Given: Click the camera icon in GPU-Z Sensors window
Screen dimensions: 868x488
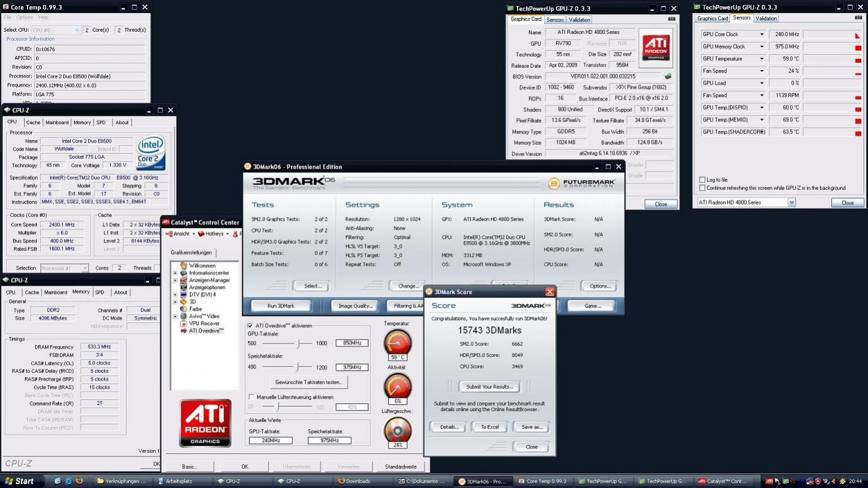Looking at the screenshot, I should point(858,18).
